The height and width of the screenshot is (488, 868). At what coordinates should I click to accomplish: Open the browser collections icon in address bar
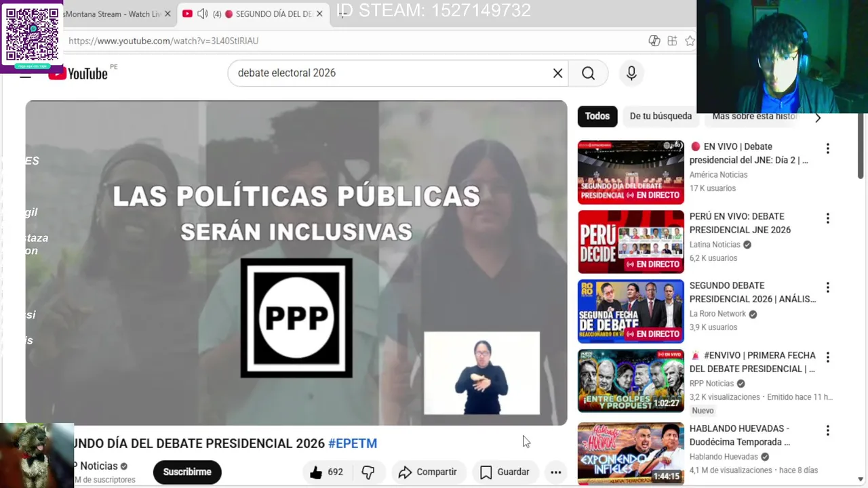point(672,41)
